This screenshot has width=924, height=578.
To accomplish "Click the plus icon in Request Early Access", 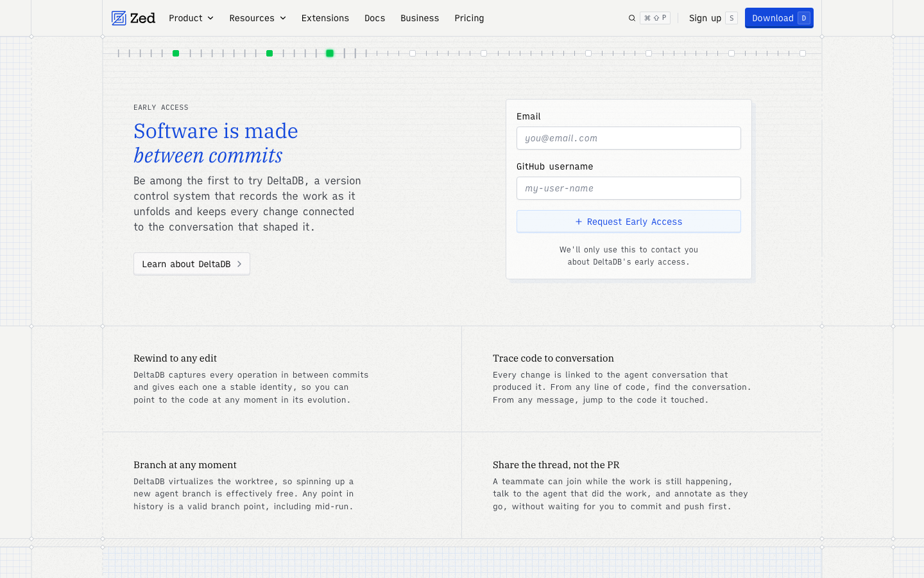I will tap(579, 222).
